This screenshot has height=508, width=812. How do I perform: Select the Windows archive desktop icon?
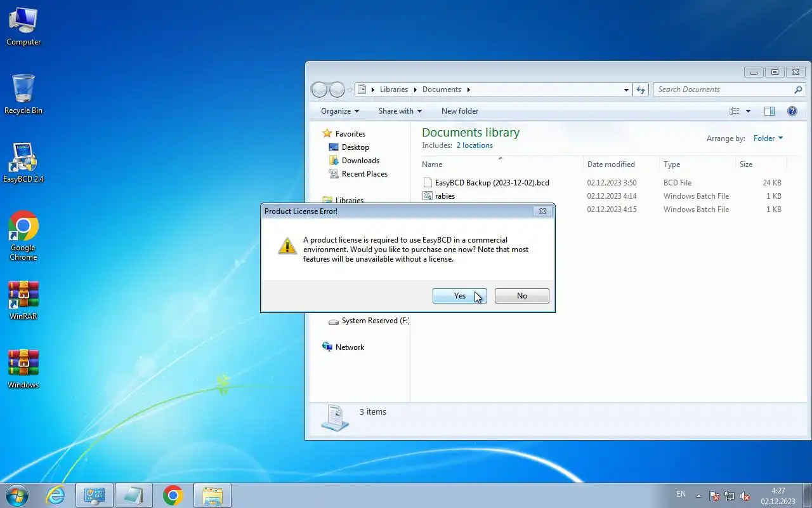click(23, 369)
